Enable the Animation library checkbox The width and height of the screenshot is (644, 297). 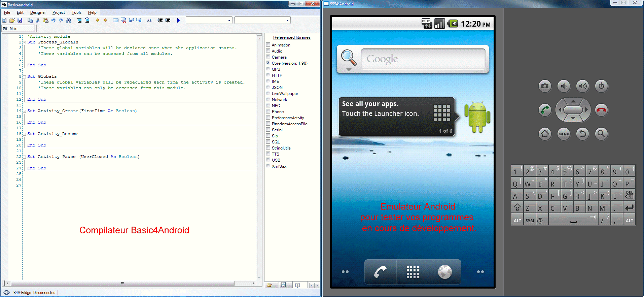click(268, 45)
